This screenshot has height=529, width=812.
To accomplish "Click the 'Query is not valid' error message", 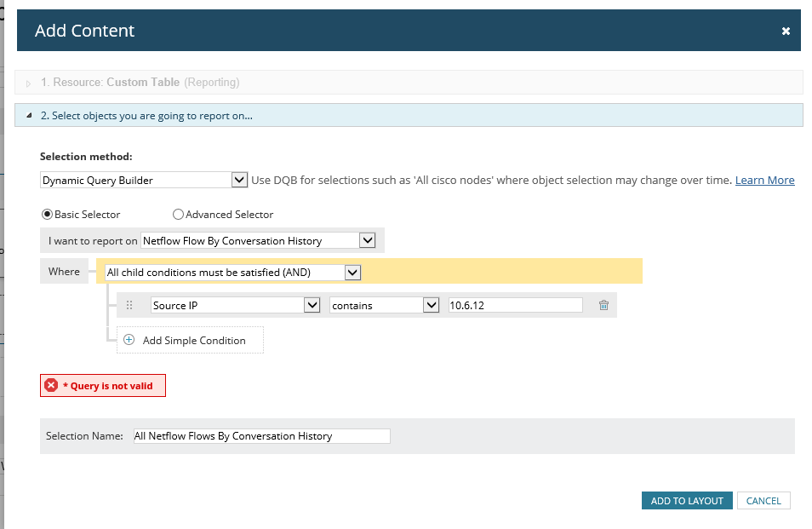I will tap(103, 386).
